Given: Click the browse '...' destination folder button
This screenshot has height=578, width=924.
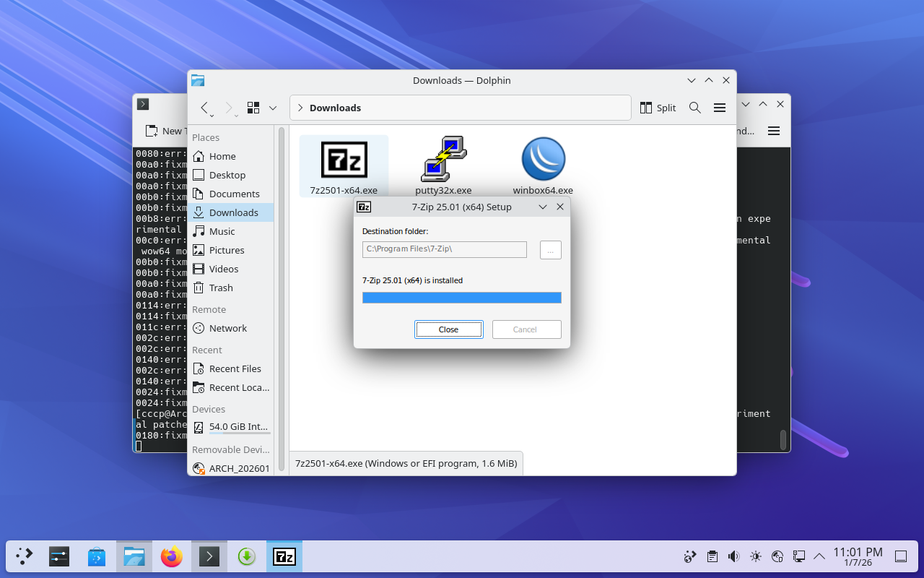Looking at the screenshot, I should click(x=550, y=250).
